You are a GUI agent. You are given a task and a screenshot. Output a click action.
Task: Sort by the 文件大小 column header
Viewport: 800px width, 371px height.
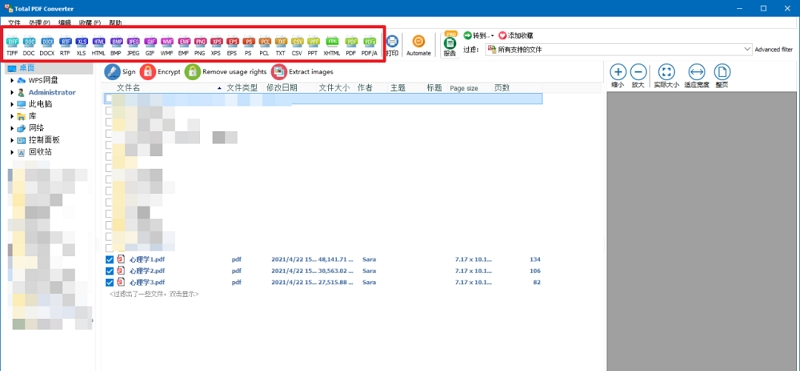pos(335,88)
